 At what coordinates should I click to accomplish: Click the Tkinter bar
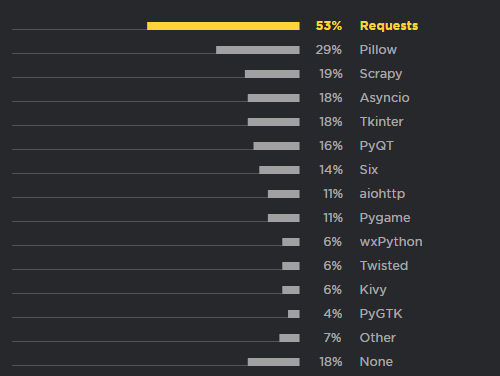pos(274,122)
